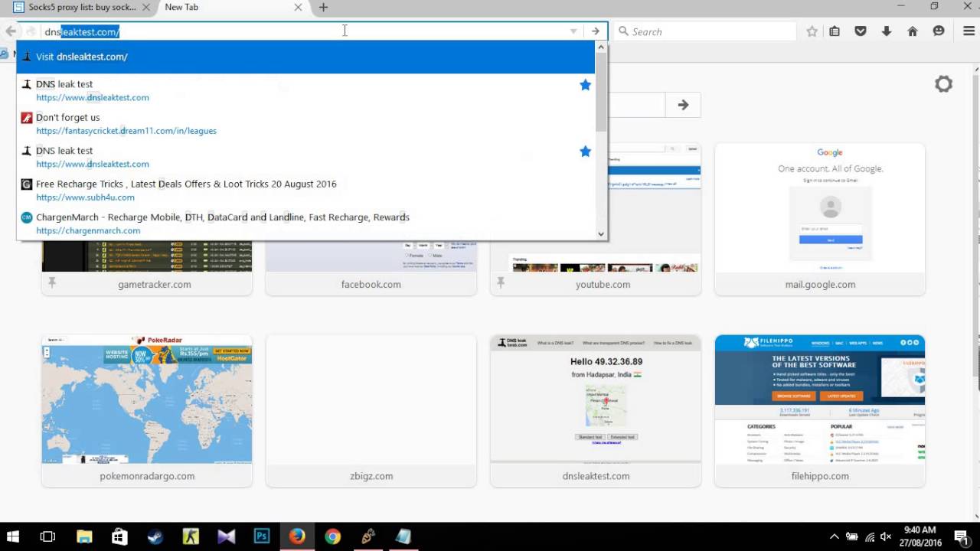Open the zbigz.com tile
This screenshot has width=980, height=551.
pyautogui.click(x=371, y=410)
